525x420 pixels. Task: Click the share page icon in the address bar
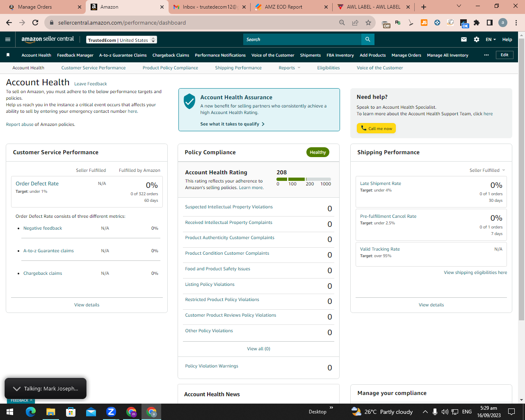355,23
